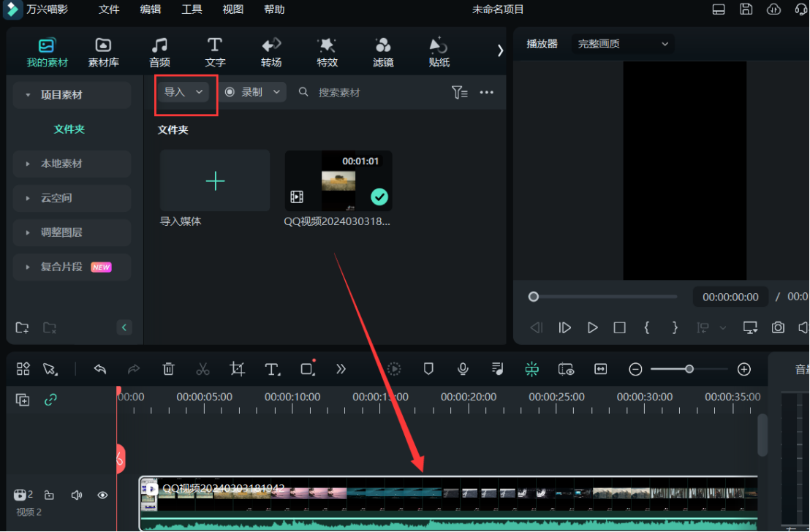Viewport: 810px width, 532px height.
Task: Mute the Video 2 track audio
Action: [77, 495]
